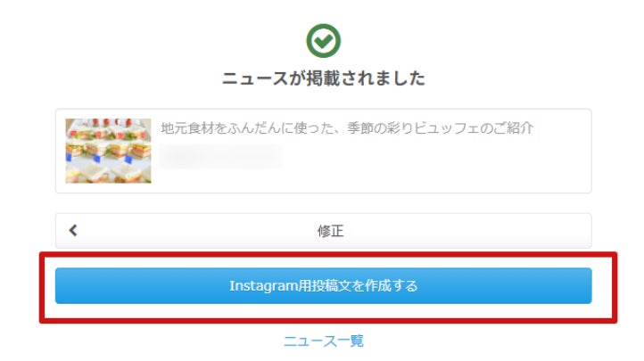The image size is (644, 361).
Task: Click the blurred date text under title
Action: point(220,156)
